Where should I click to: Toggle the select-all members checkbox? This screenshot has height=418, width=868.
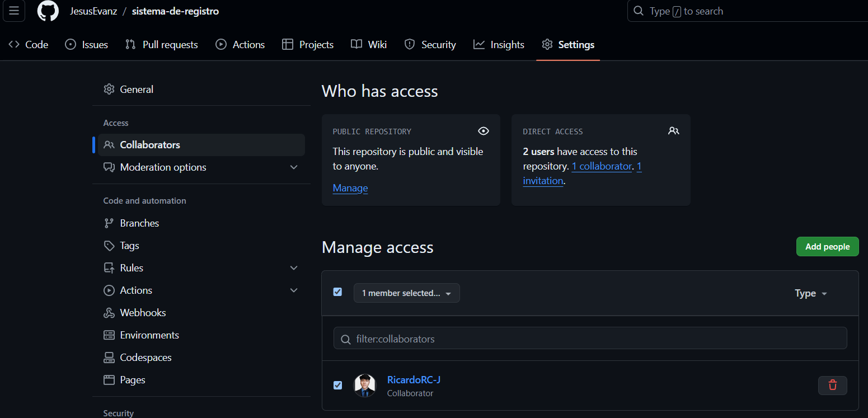337,292
